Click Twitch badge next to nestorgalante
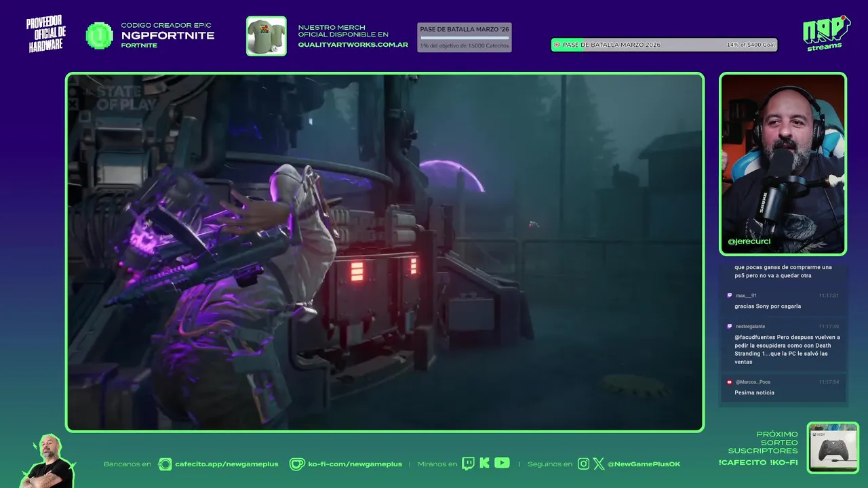Viewport: 868px width, 488px height. [730, 326]
